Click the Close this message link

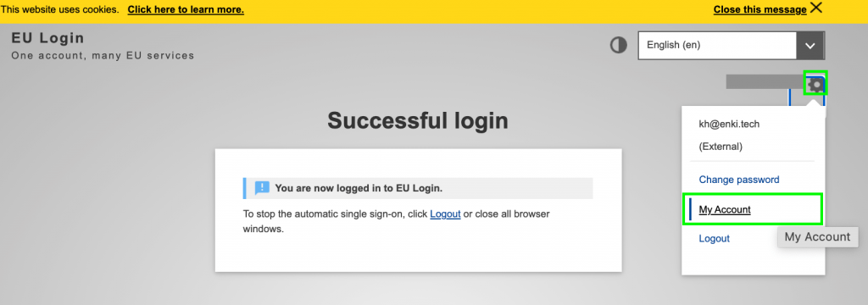759,9
